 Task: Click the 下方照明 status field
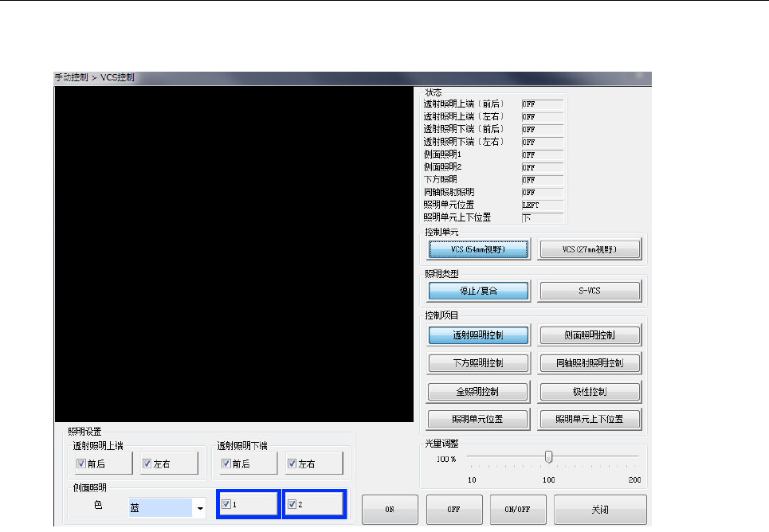point(542,180)
